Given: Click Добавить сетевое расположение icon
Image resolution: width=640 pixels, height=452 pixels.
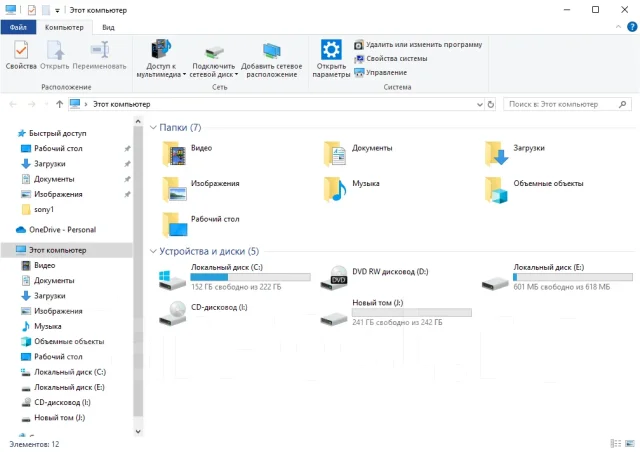Looking at the screenshot, I should 271,51.
